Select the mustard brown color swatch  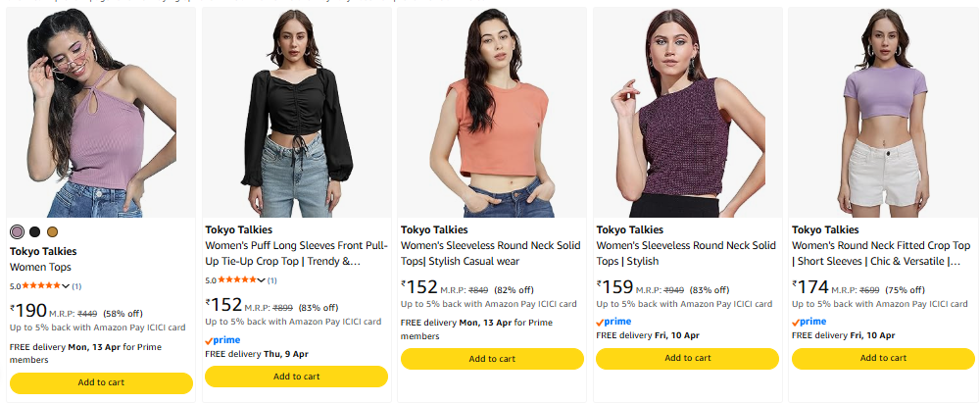pos(53,231)
